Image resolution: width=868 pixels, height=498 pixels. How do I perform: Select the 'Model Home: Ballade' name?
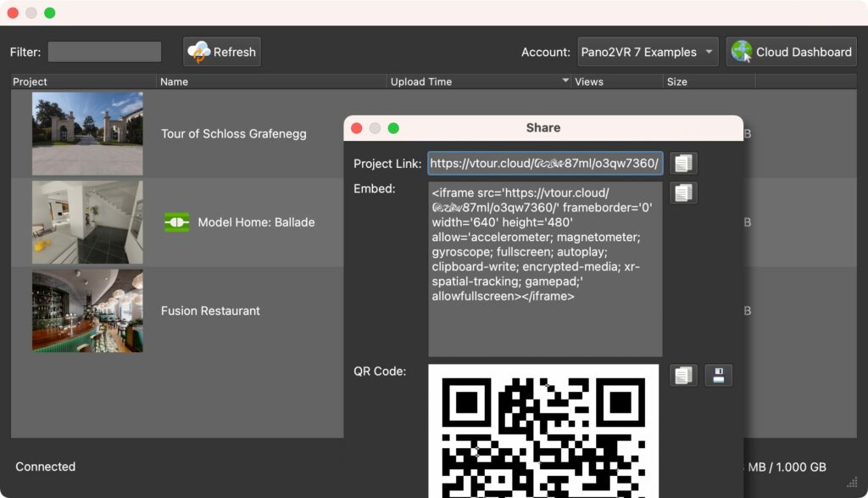pyautogui.click(x=256, y=222)
